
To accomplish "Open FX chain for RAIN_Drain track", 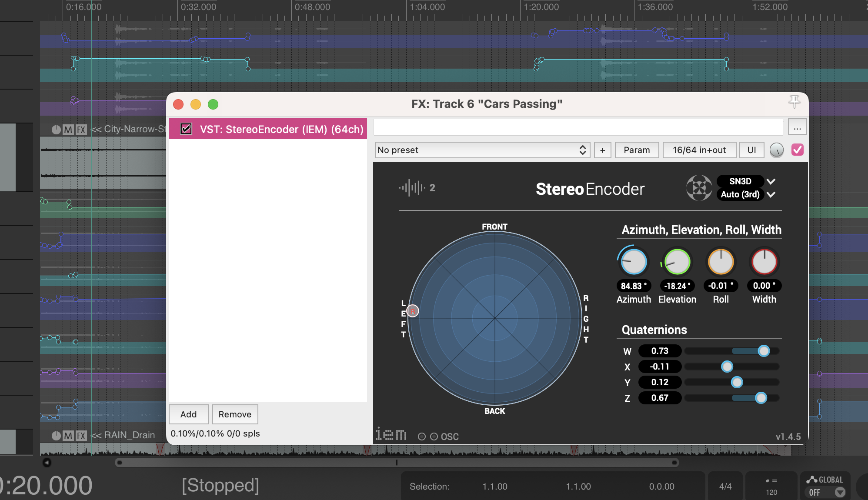I will click(81, 436).
